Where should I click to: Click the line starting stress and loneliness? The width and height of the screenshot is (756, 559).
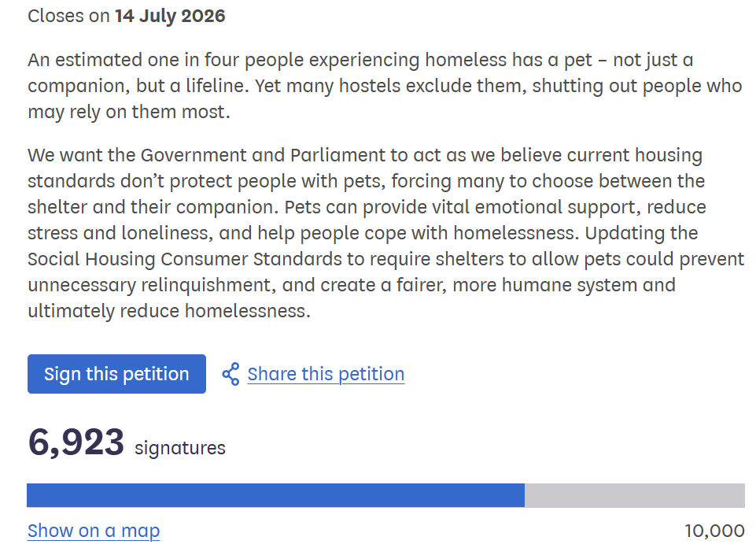coord(363,233)
